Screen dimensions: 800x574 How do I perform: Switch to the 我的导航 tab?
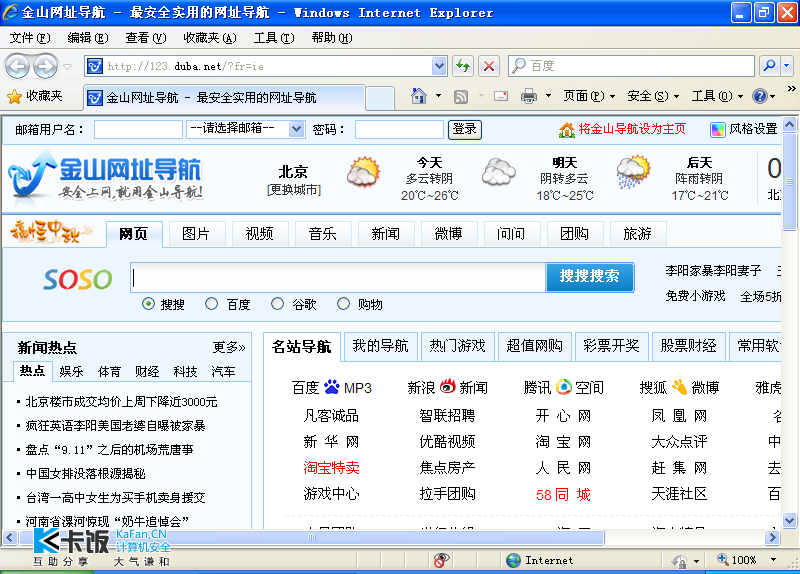(x=381, y=346)
